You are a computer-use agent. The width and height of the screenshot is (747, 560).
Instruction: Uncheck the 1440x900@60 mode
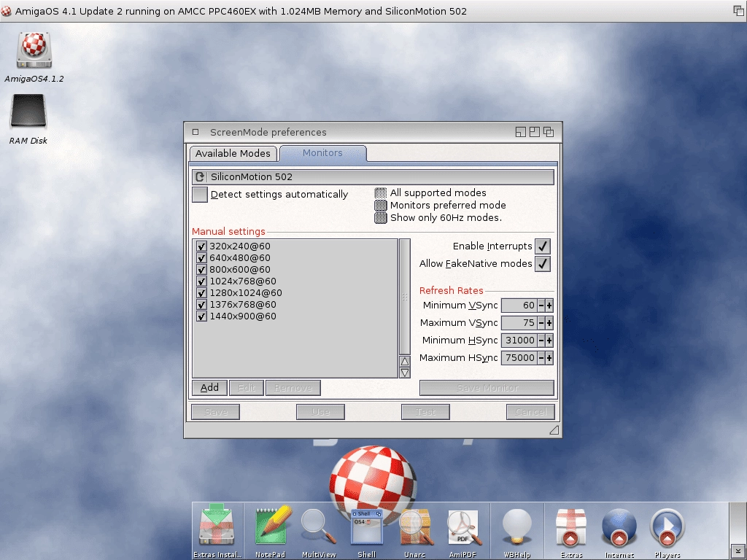[x=201, y=316]
